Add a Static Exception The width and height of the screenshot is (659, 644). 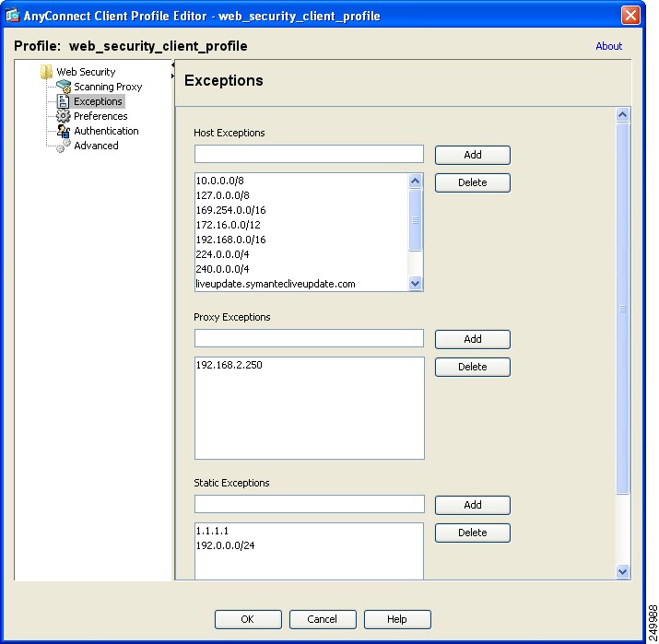(x=473, y=505)
